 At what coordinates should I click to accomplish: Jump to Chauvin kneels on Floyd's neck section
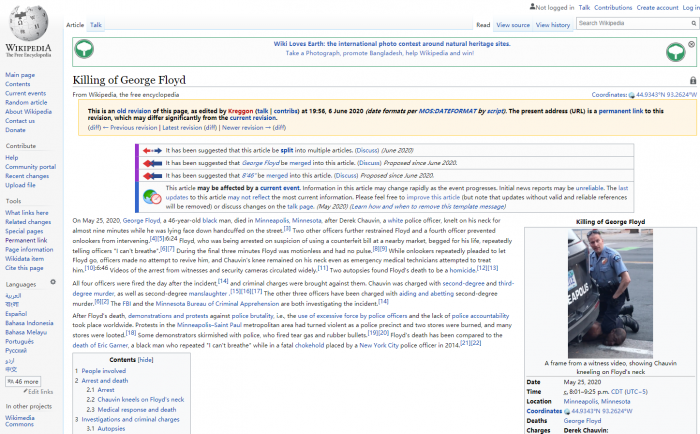coord(141,400)
